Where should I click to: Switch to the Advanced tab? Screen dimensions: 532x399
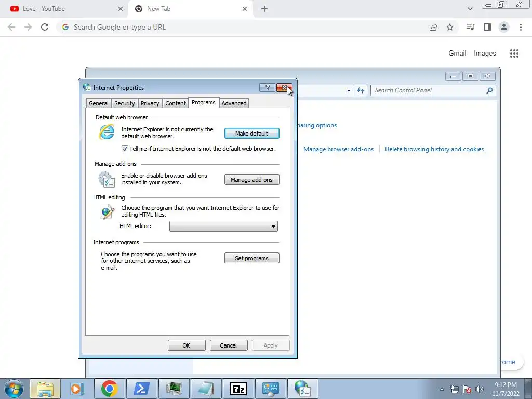pos(234,103)
